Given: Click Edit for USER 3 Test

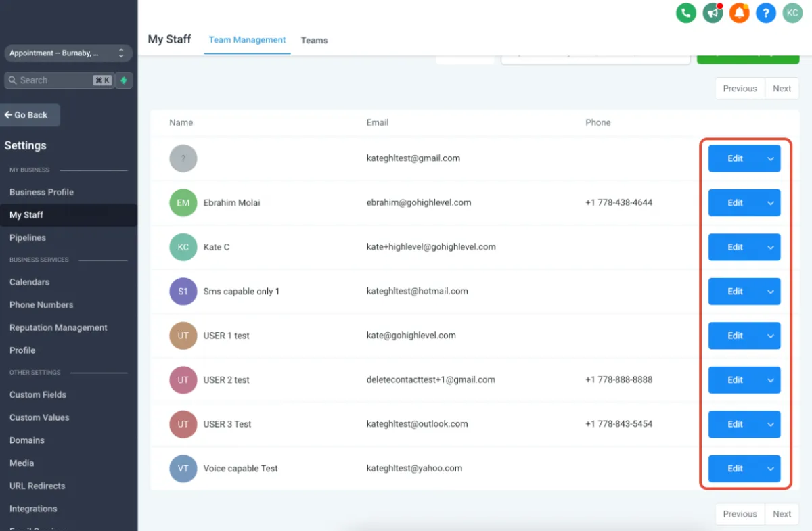Looking at the screenshot, I should (x=735, y=424).
